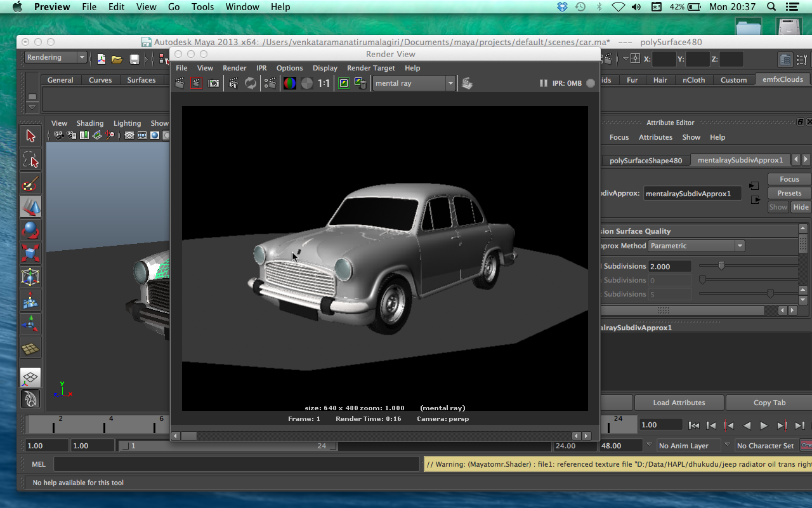Take a snapshot with the camera icon

tap(214, 83)
